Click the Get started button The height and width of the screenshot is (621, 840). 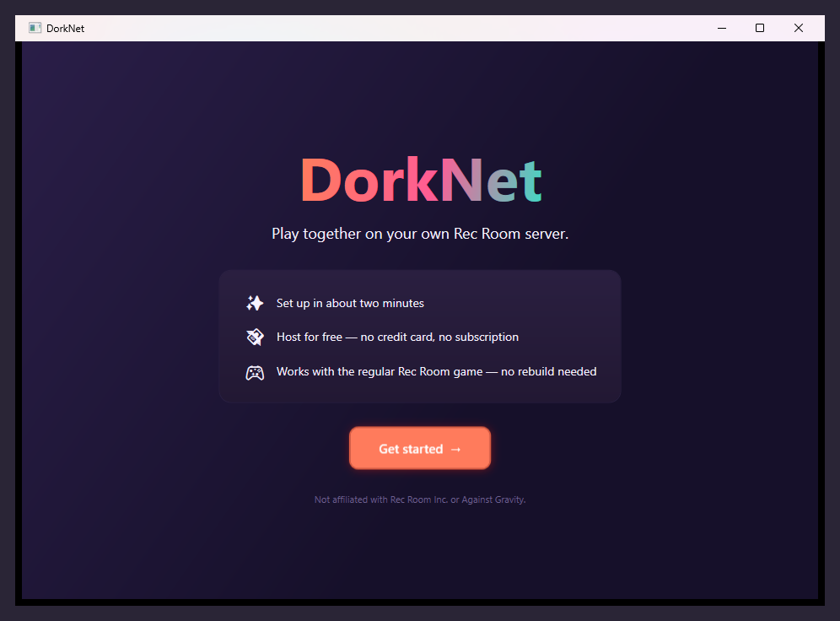(x=419, y=448)
